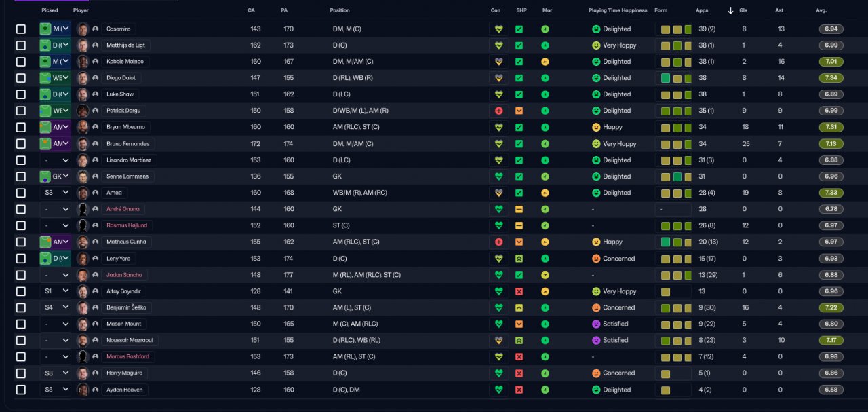Click Altay Bayındır's red match sharpness icon
868x412 pixels.
519,291
